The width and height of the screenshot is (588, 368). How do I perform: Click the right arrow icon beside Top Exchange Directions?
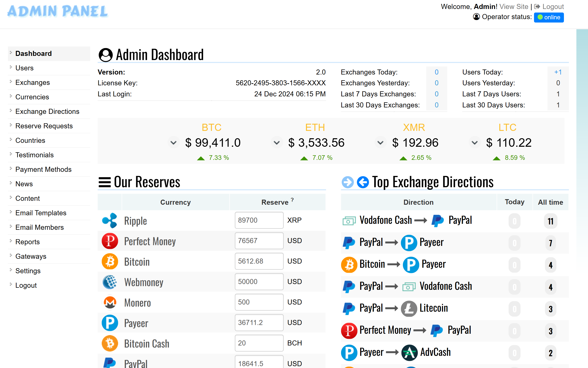pyautogui.click(x=348, y=182)
